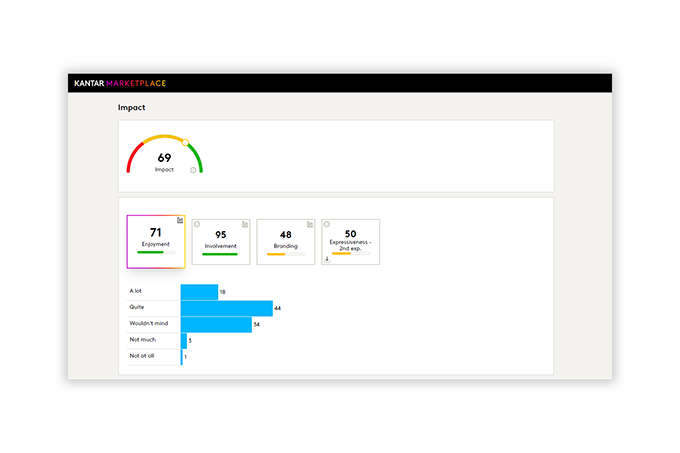Click the white marker on the Impact gauge
Image resolution: width=680 pixels, height=453 pixels.
coord(185,142)
